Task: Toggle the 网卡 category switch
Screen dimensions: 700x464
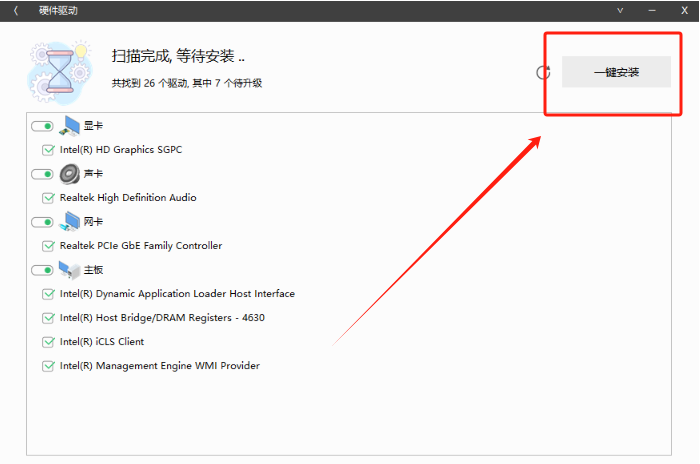Action: click(42, 222)
